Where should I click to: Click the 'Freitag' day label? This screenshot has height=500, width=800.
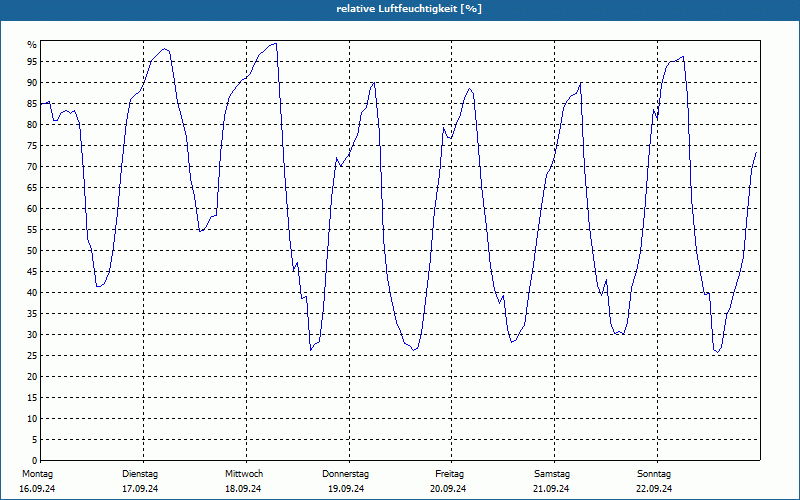click(x=449, y=474)
